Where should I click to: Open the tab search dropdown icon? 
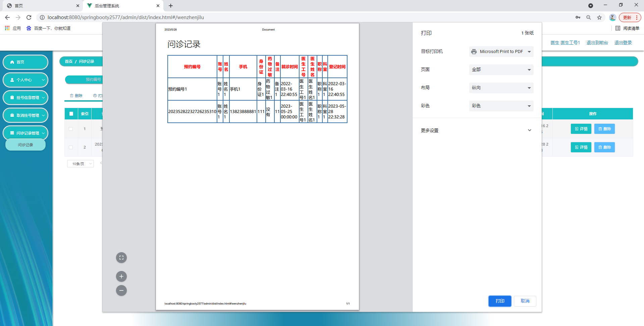pyautogui.click(x=591, y=6)
